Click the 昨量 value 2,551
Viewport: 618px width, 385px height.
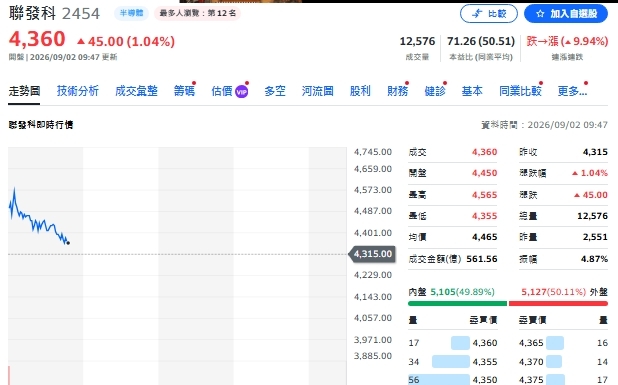pyautogui.click(x=595, y=237)
